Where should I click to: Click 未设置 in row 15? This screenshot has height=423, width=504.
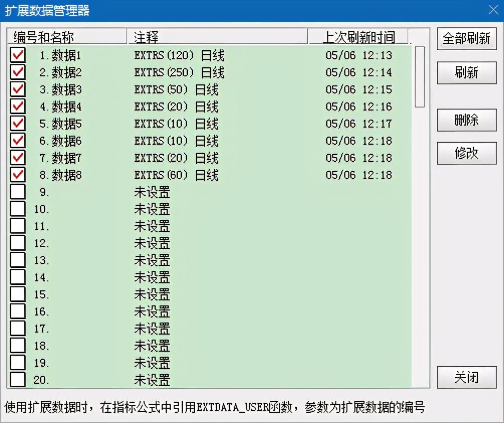152,294
